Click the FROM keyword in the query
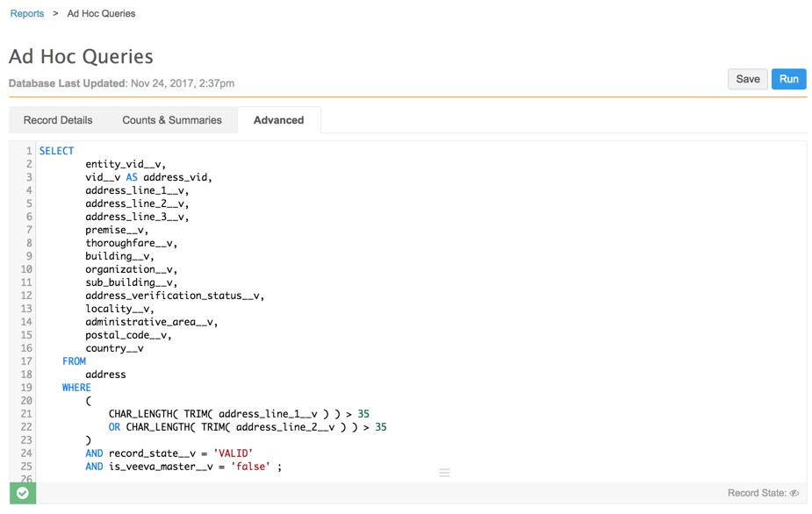The height and width of the screenshot is (514, 812). coord(74,361)
